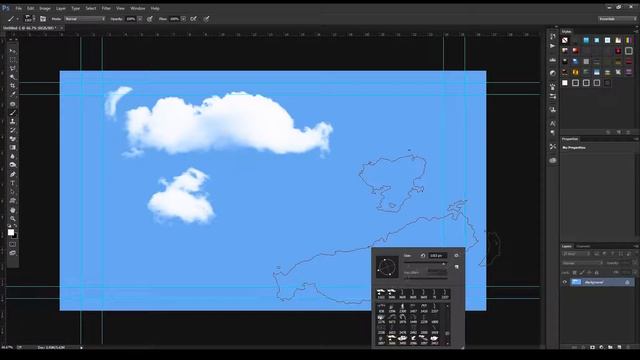Image resolution: width=640 pixels, height=360 pixels.
Task: Open the Filter menu
Action: point(106,8)
